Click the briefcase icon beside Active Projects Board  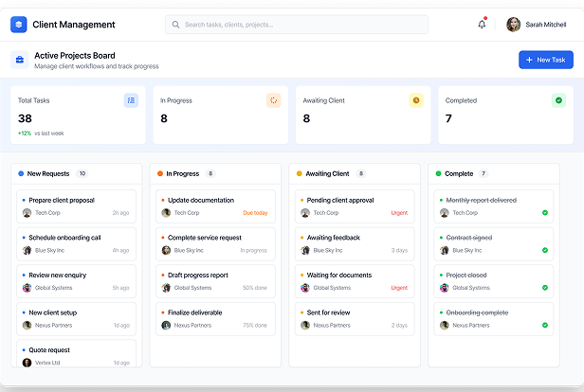coord(19,61)
